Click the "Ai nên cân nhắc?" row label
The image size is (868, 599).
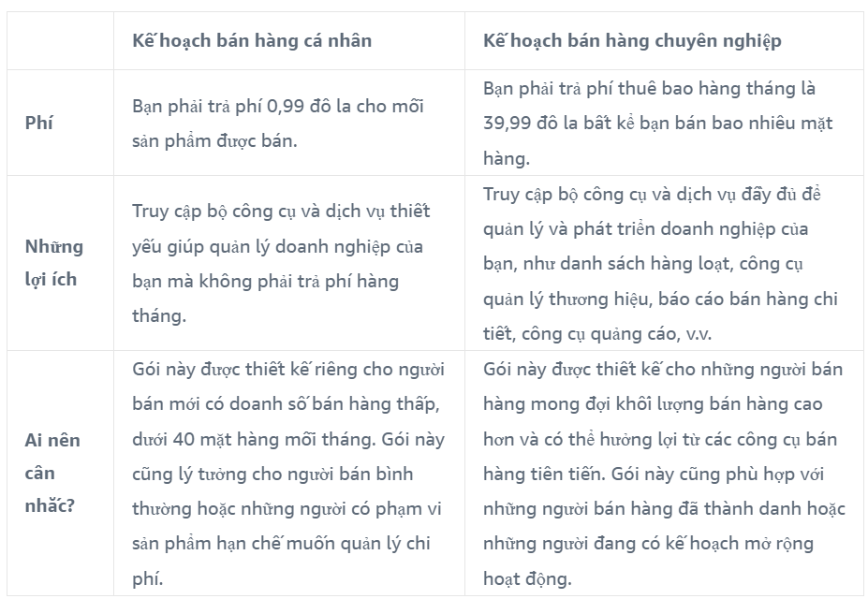click(52, 473)
